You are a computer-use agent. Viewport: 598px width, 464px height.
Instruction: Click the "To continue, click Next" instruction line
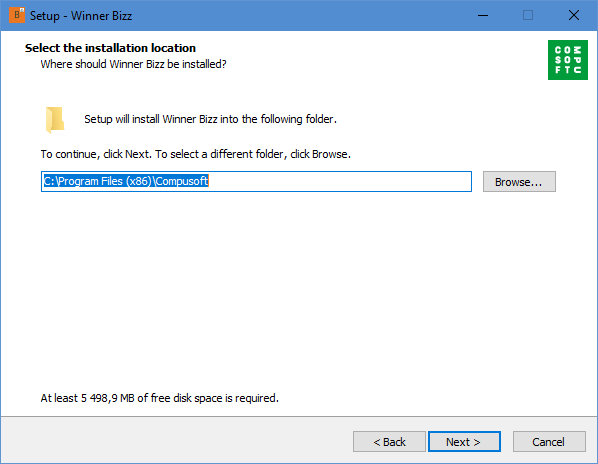tap(195, 154)
